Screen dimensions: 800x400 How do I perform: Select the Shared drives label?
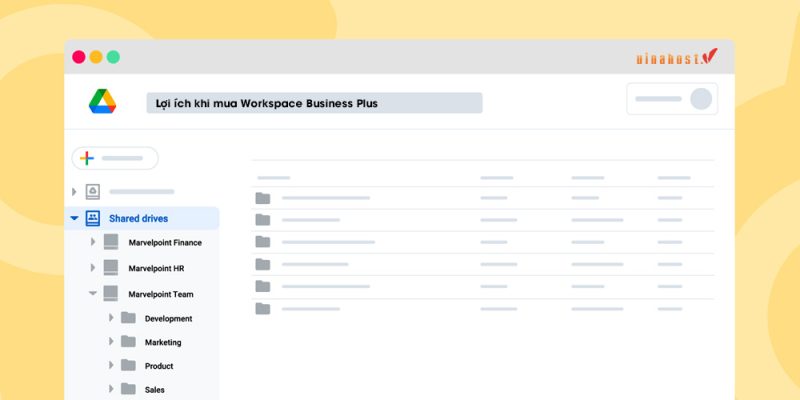pyautogui.click(x=138, y=218)
